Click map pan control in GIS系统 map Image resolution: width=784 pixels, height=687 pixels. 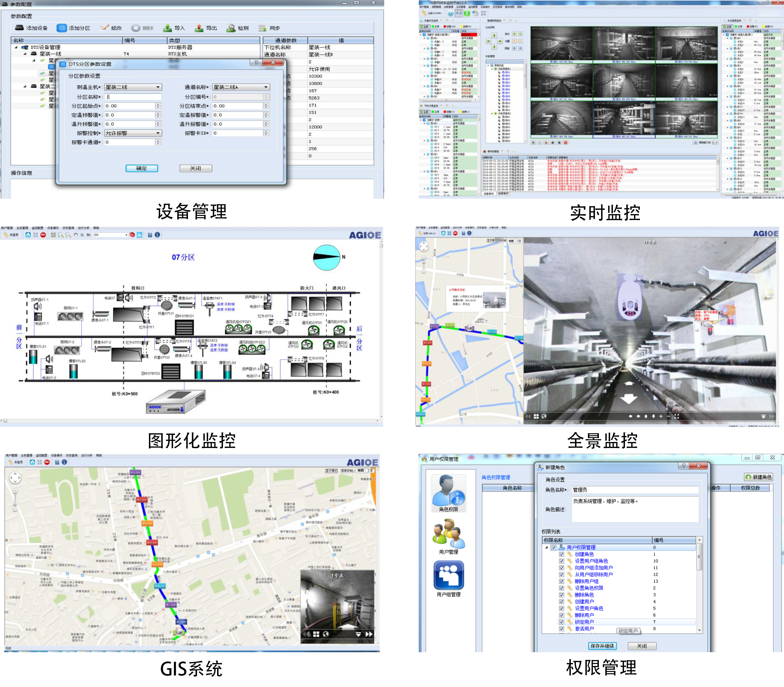15,478
